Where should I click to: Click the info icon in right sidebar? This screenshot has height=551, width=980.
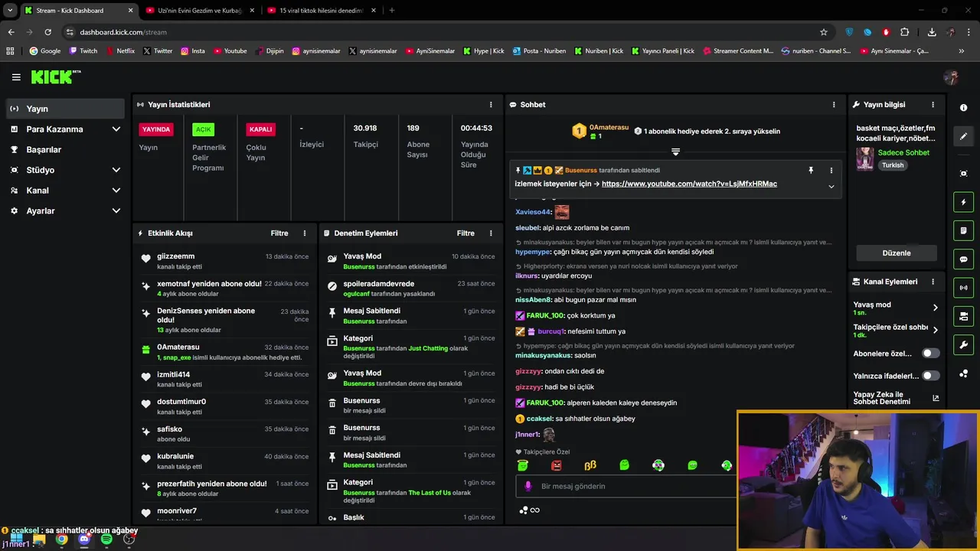point(963,108)
